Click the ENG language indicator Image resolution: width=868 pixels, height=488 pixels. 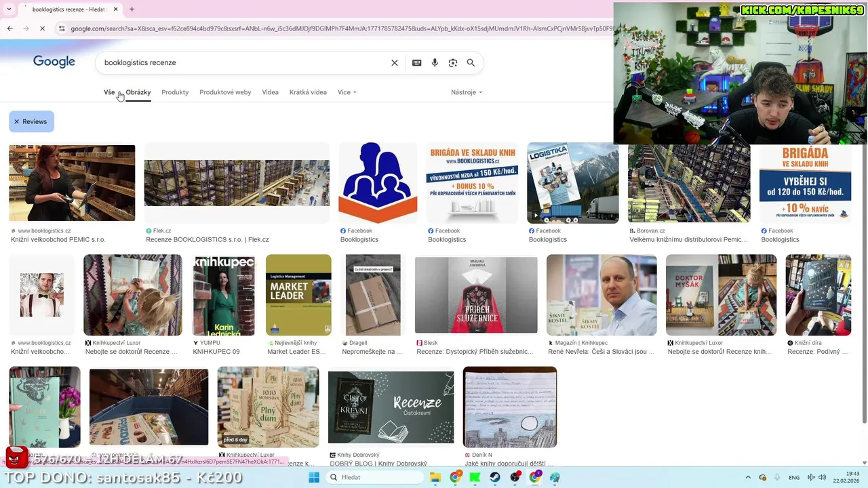(794, 477)
